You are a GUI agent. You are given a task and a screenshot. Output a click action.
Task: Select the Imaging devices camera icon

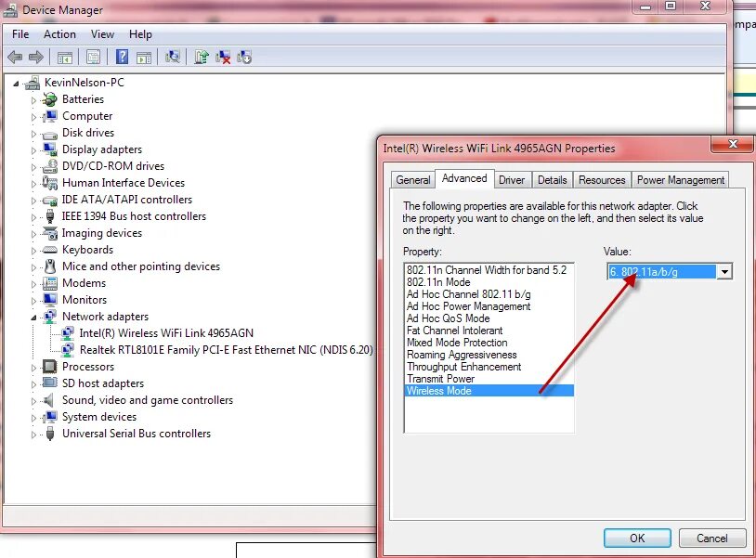coord(49,233)
